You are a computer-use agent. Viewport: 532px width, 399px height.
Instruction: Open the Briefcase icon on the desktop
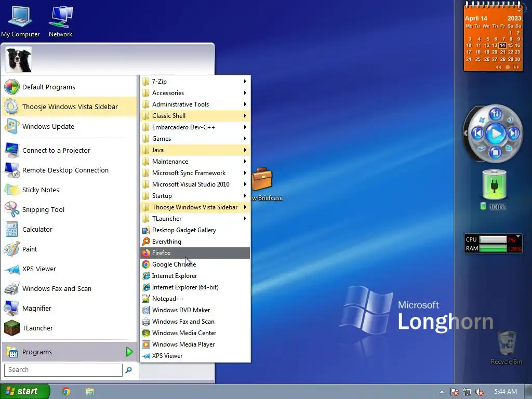click(x=262, y=179)
